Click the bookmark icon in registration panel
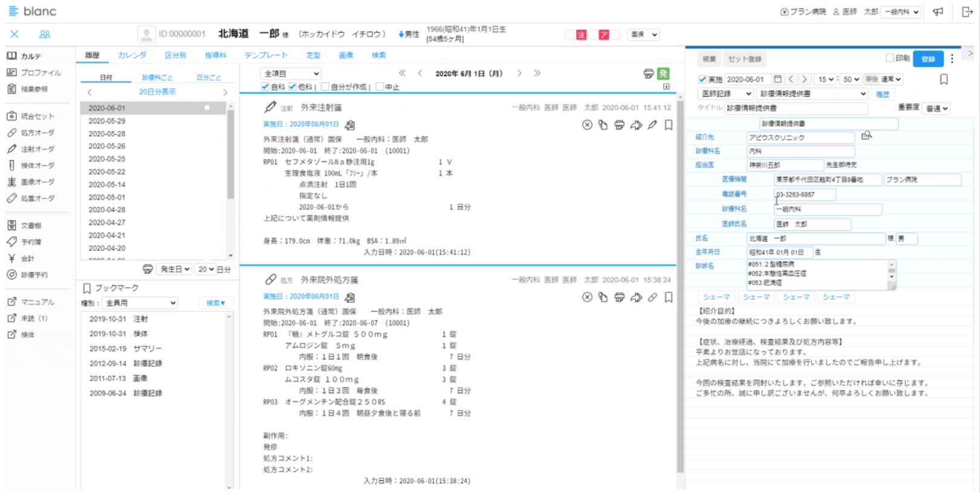The width and height of the screenshot is (980, 493). (944, 79)
